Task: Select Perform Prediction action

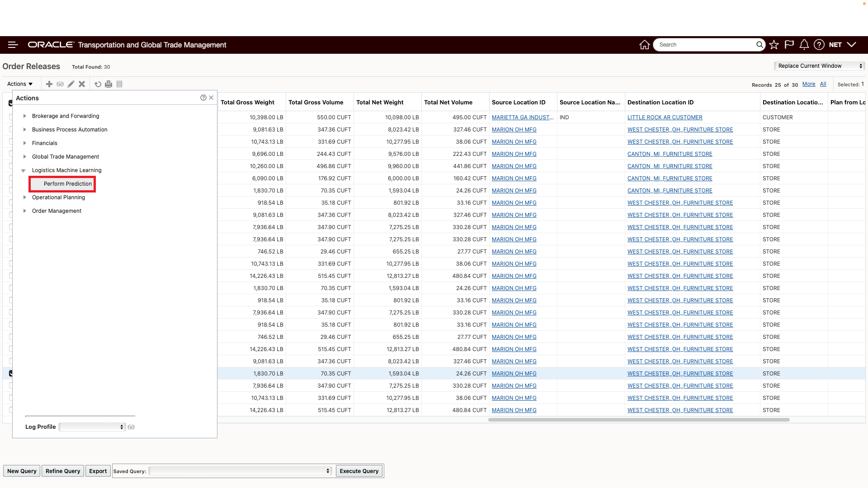Action: click(x=68, y=184)
